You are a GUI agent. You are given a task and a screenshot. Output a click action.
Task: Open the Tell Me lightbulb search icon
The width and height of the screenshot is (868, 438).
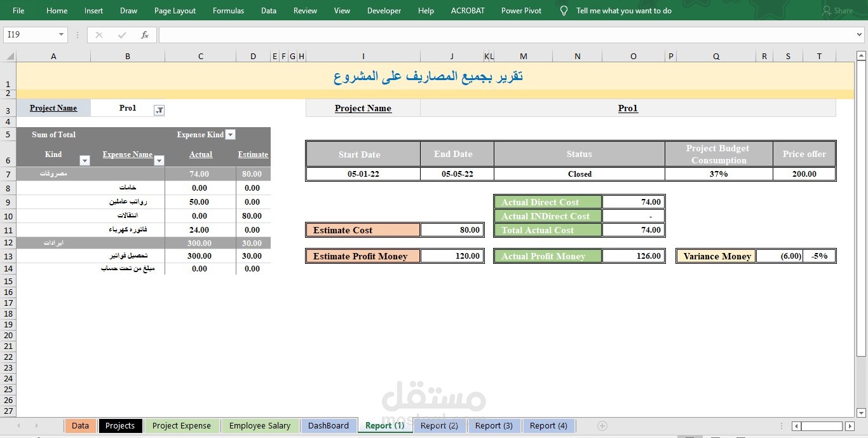pos(564,10)
